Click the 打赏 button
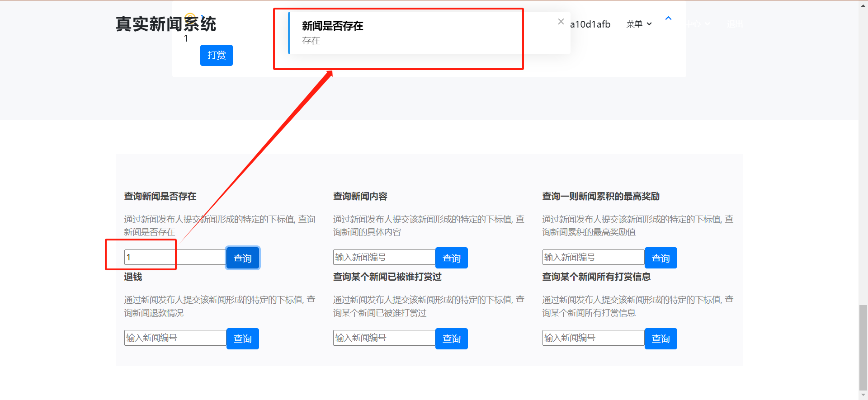Screen dimensions: 868x400 217,55
